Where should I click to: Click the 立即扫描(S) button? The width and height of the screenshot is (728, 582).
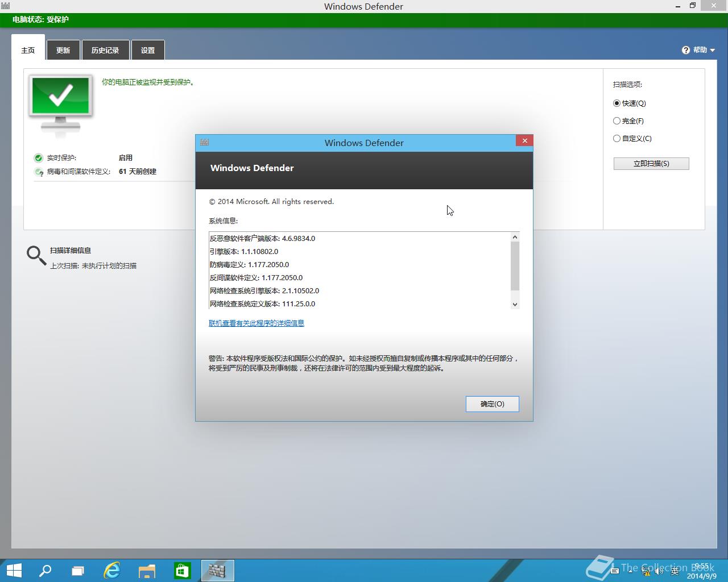click(x=651, y=164)
